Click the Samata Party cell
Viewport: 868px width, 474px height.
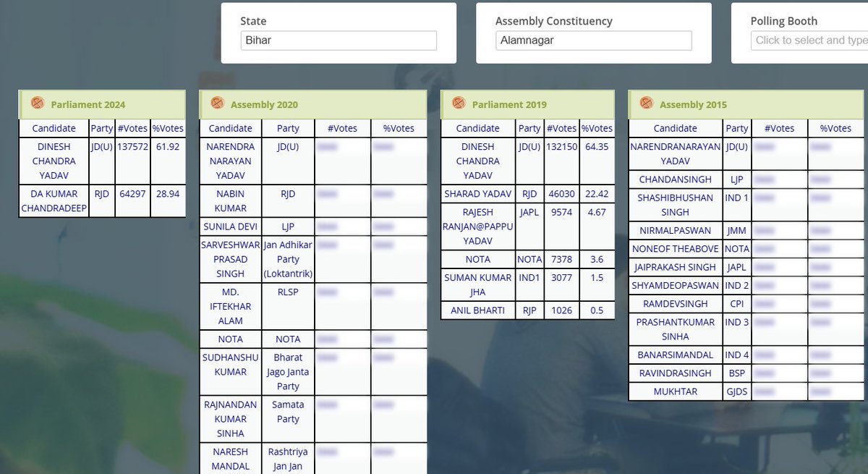pyautogui.click(x=288, y=419)
